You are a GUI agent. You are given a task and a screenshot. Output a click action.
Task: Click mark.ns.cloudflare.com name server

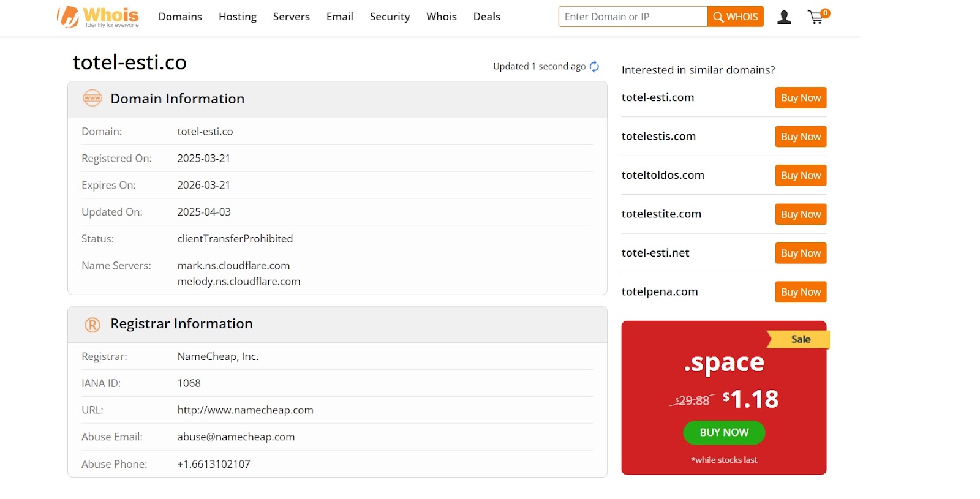tap(233, 266)
